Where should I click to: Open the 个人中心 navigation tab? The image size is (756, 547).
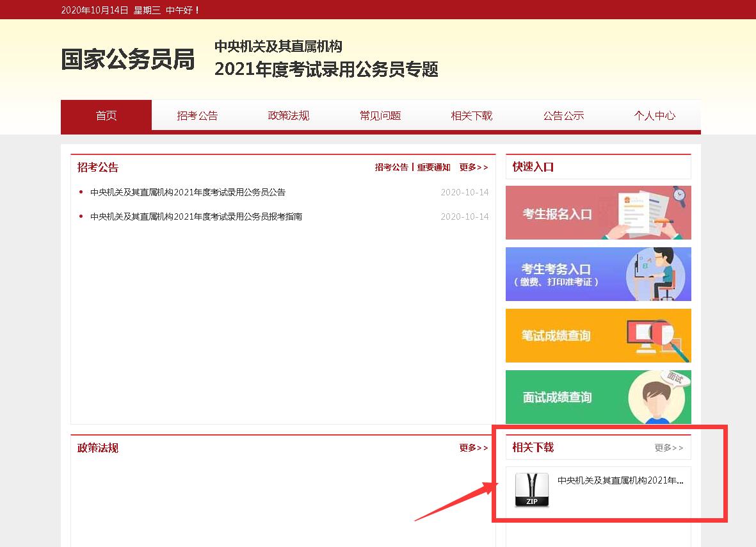coord(654,116)
